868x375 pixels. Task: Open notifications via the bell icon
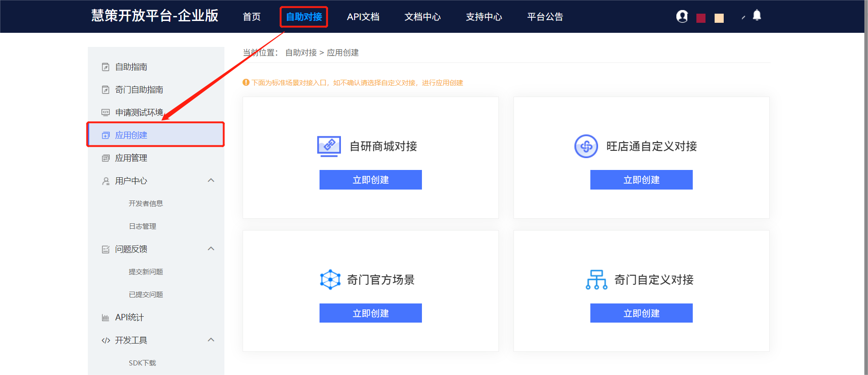point(757,15)
